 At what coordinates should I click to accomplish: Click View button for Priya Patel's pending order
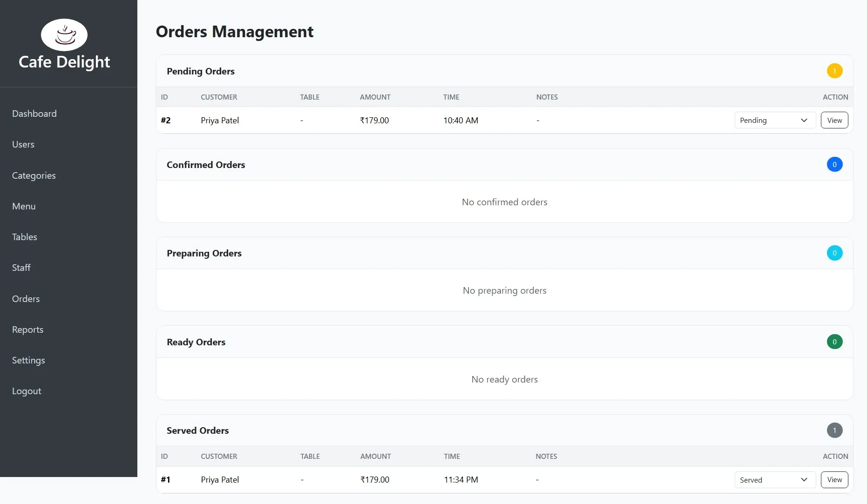tap(834, 120)
